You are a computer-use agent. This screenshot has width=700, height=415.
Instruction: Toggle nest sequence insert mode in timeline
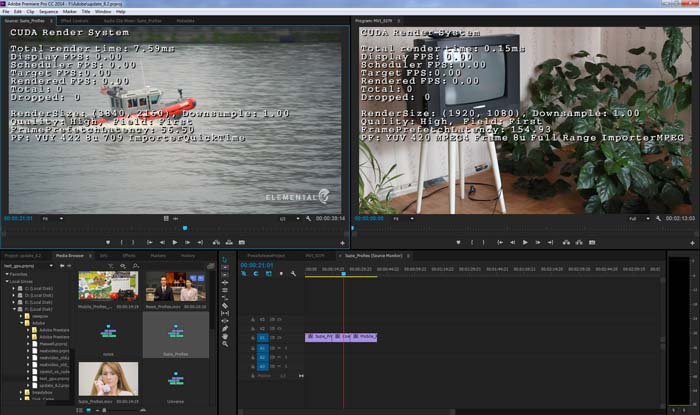coord(244,274)
